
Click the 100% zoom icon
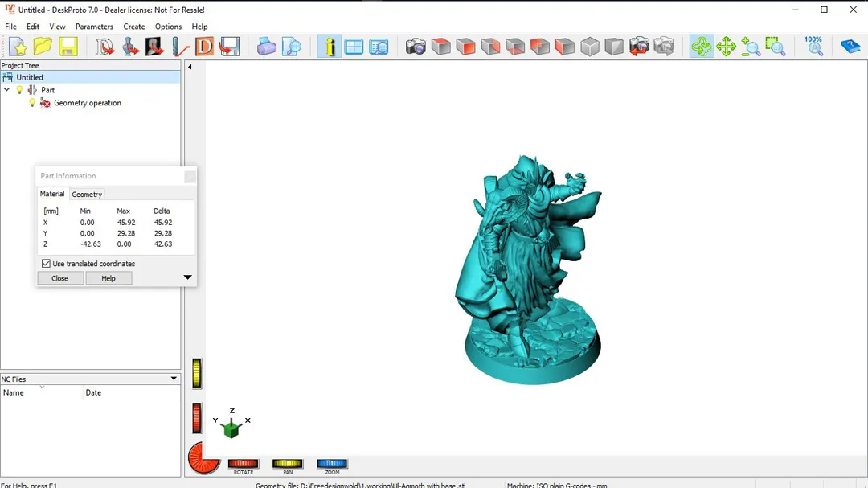[x=814, y=46]
